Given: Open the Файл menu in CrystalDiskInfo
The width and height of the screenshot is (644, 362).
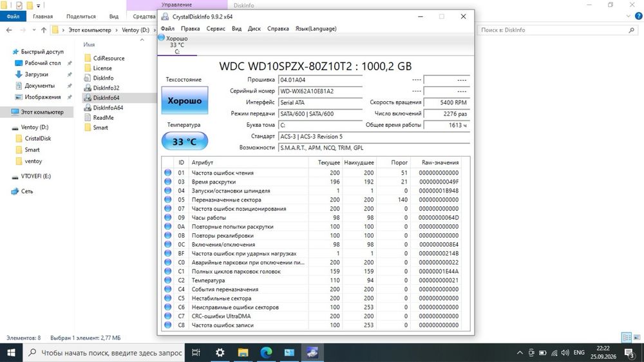Looking at the screenshot, I should click(x=167, y=29).
